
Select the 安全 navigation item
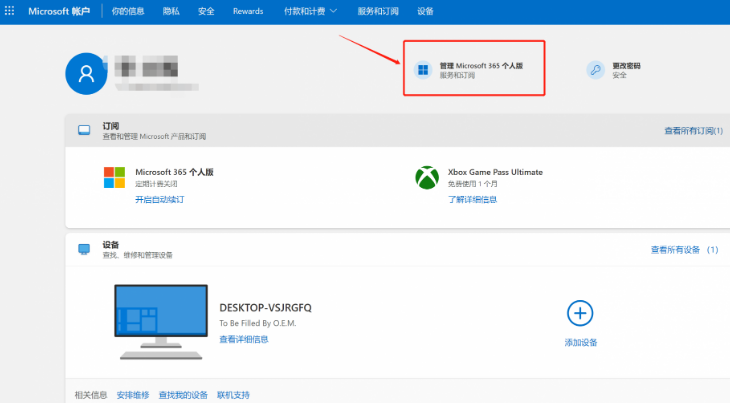(206, 11)
